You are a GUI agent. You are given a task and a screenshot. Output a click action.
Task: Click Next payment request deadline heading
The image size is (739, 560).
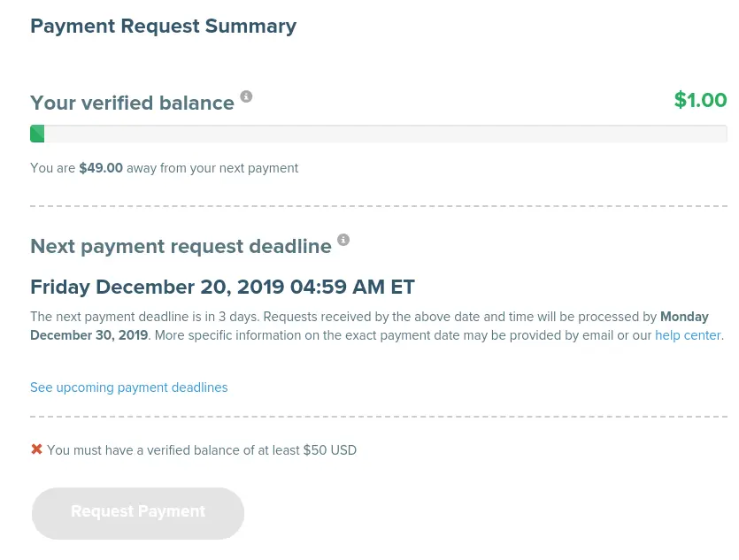pos(181,246)
